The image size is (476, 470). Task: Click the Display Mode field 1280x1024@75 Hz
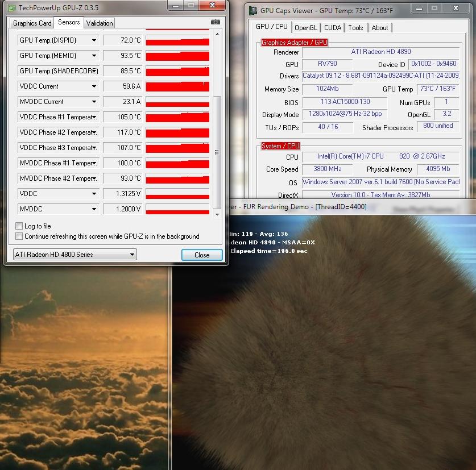click(x=345, y=114)
